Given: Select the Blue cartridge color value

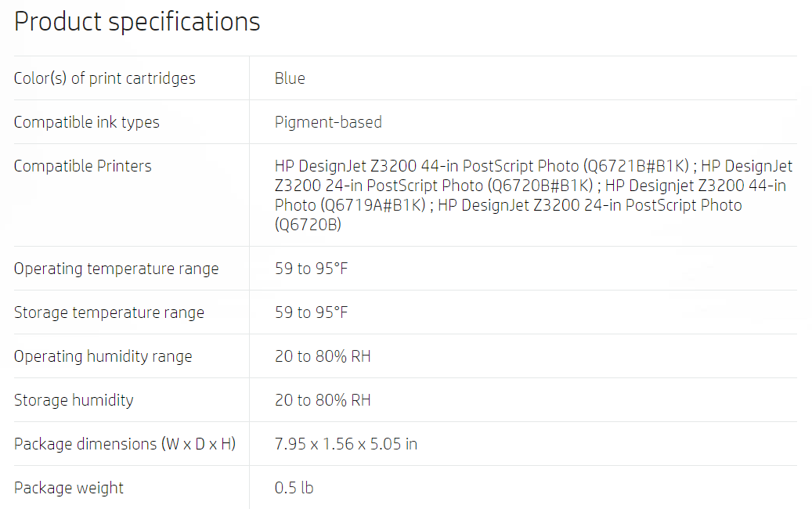Looking at the screenshot, I should pyautogui.click(x=290, y=78).
